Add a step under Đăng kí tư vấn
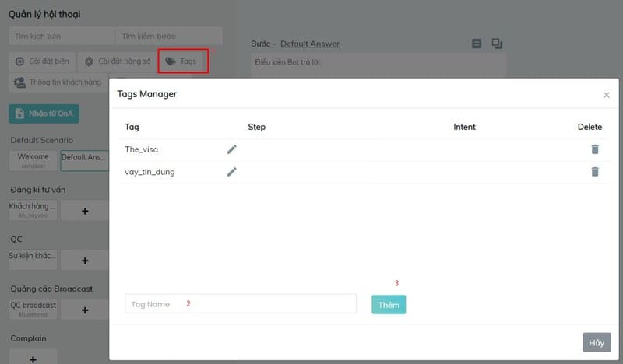 (85, 211)
